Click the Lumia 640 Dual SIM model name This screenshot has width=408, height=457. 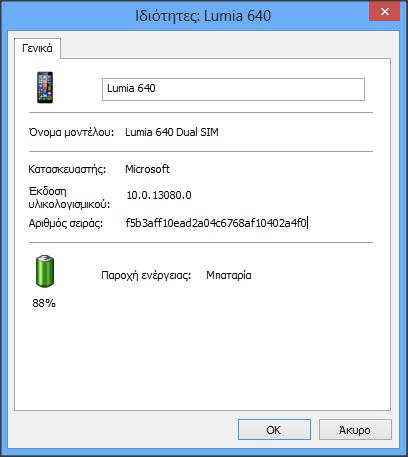click(172, 132)
